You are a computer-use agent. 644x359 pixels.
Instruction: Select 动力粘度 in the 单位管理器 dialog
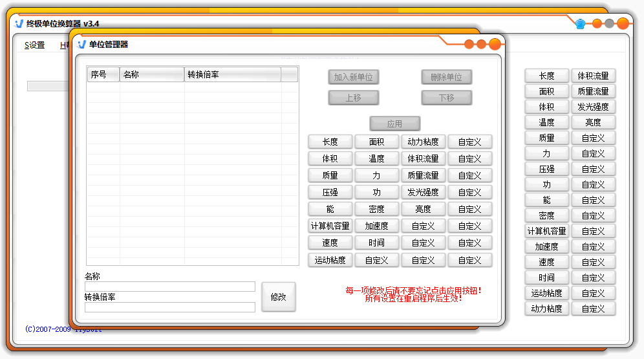[x=423, y=142]
